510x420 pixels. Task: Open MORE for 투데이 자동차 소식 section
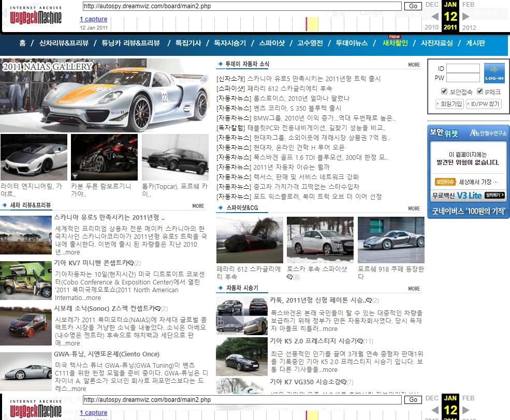414,65
